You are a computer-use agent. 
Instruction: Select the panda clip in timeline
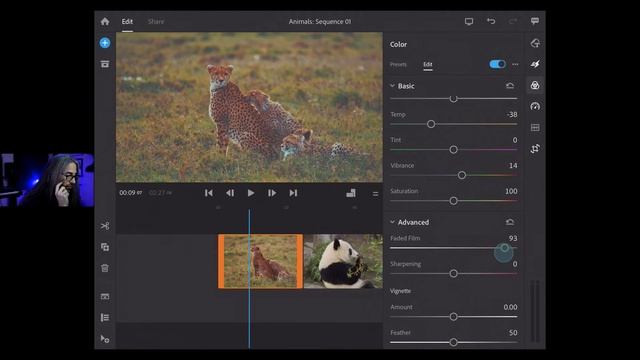point(343,261)
